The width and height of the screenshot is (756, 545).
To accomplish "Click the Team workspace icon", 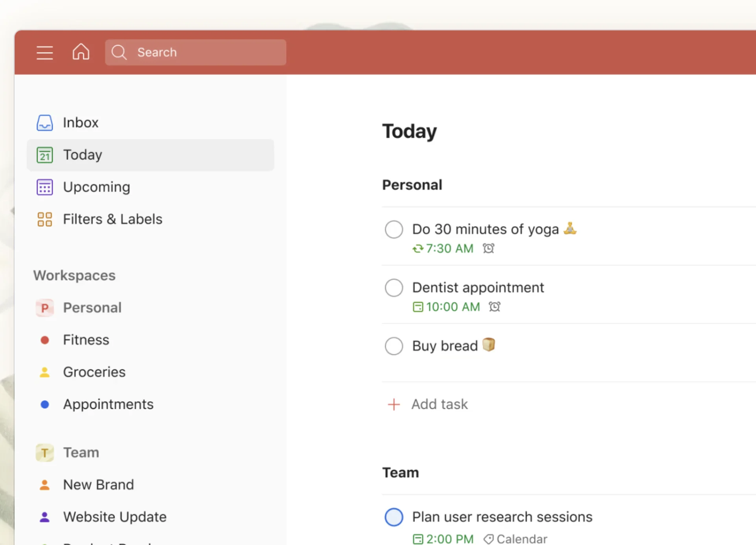I will tap(44, 453).
